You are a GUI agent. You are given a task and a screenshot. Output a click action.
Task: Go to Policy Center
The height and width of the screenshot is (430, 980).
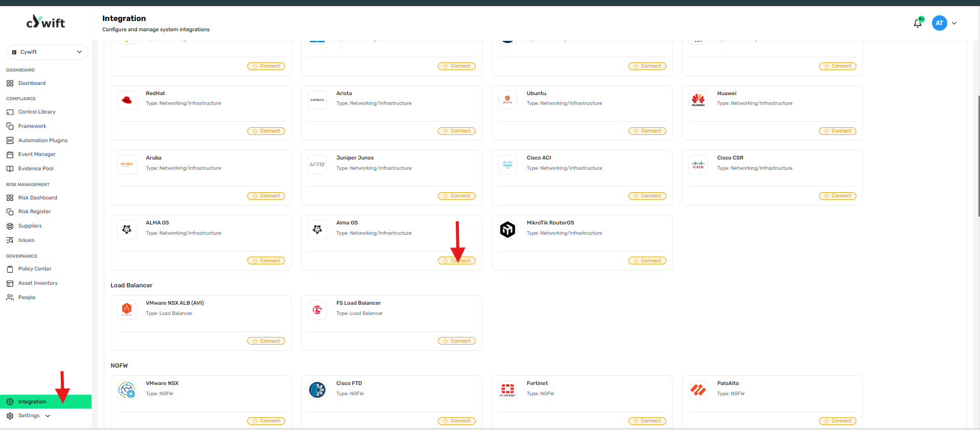point(35,269)
